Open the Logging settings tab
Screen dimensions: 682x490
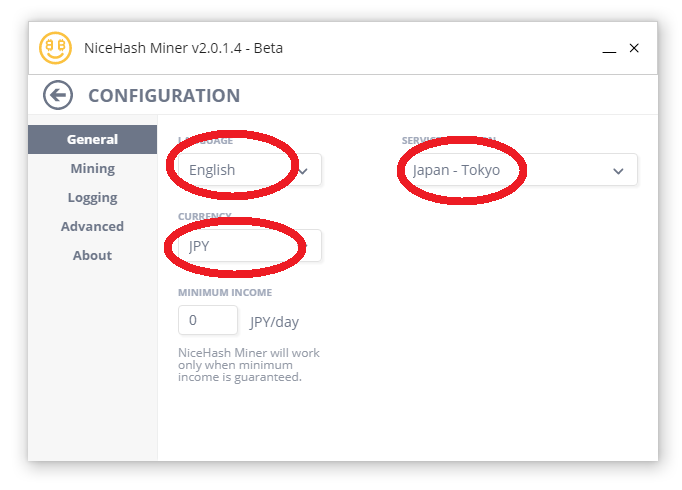click(92, 197)
